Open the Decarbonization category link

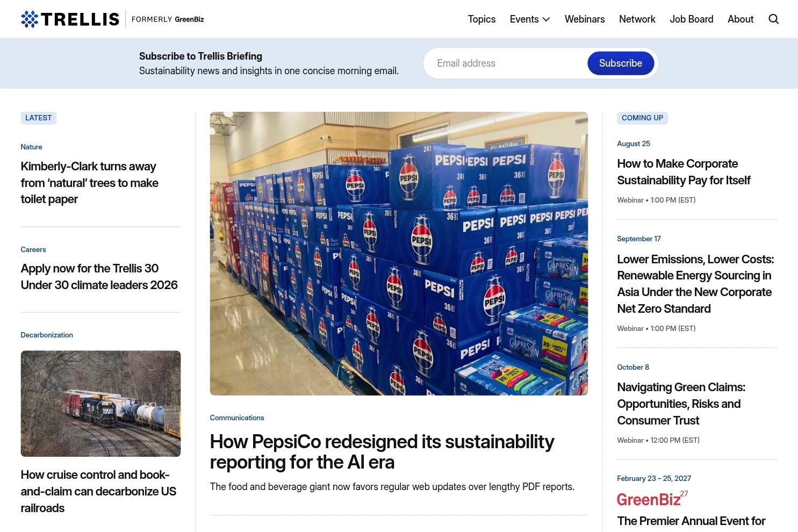(x=47, y=335)
